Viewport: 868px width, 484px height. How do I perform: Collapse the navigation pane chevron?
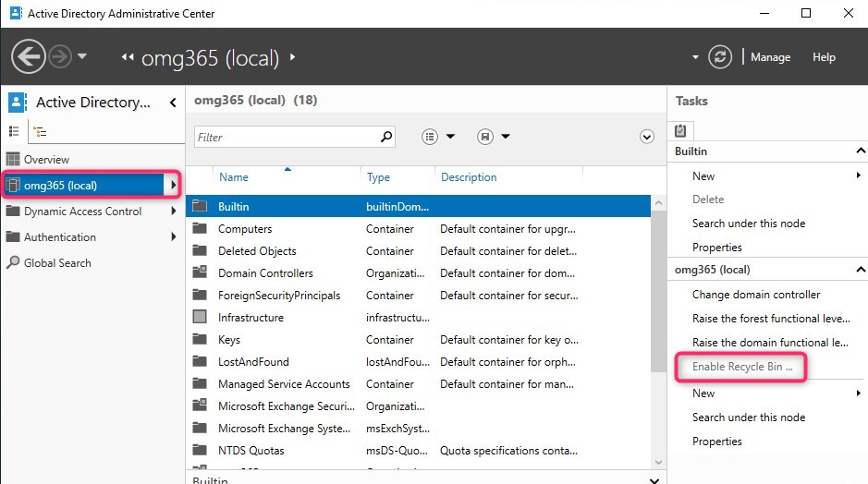click(173, 103)
